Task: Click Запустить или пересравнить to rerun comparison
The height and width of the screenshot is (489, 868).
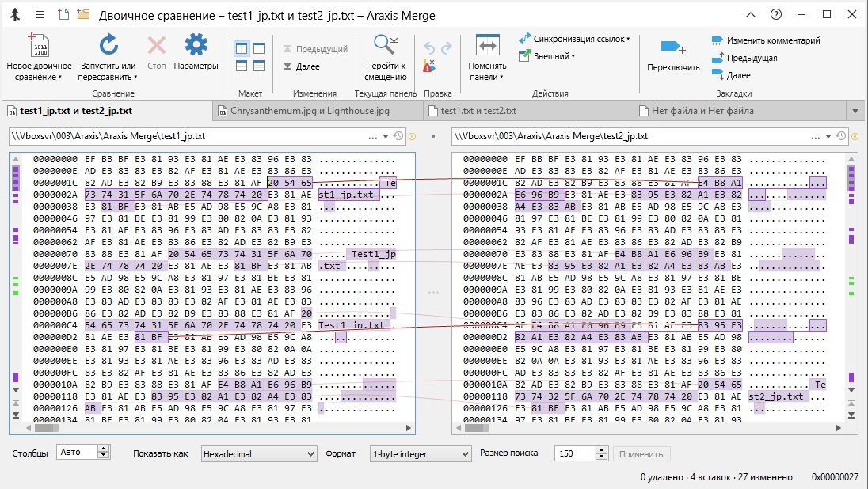Action: tap(108, 57)
